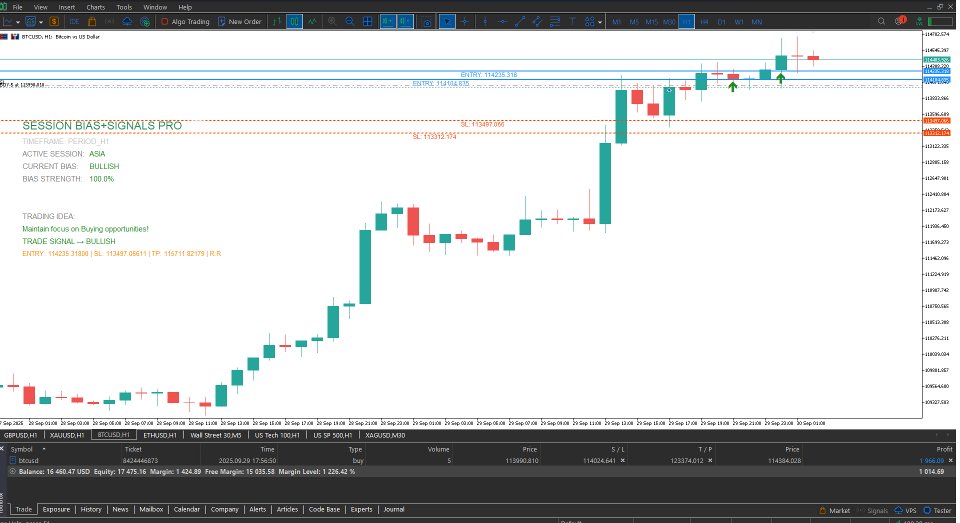This screenshot has width=960, height=523.
Task: Tile chart windows with grid icon
Action: click(x=367, y=21)
